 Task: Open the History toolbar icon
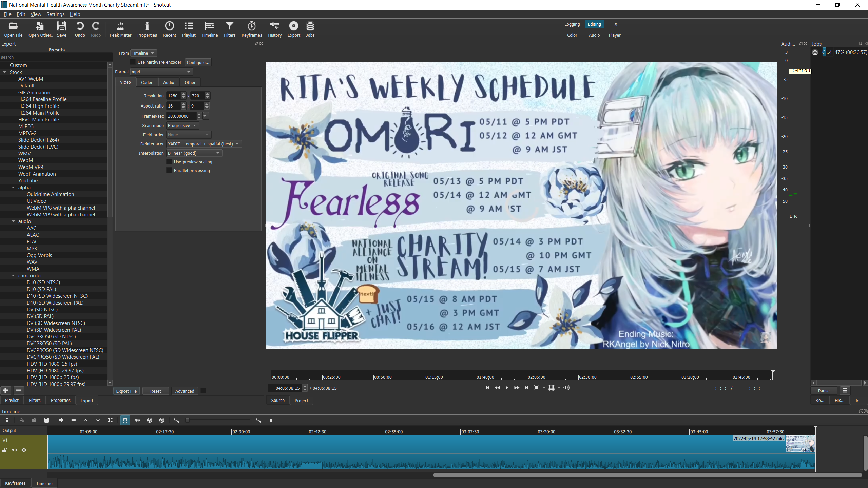(274, 29)
